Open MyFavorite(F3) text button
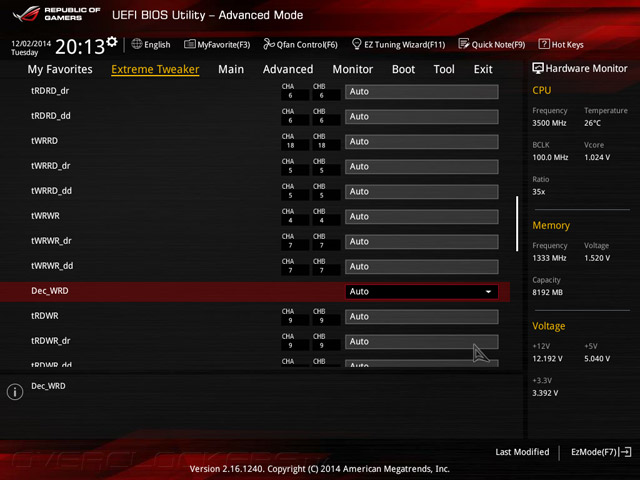This screenshot has width=640, height=480. (224, 44)
